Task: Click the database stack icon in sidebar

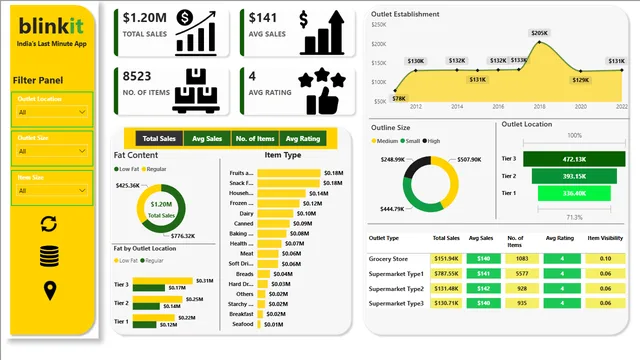Action: pyautogui.click(x=49, y=256)
